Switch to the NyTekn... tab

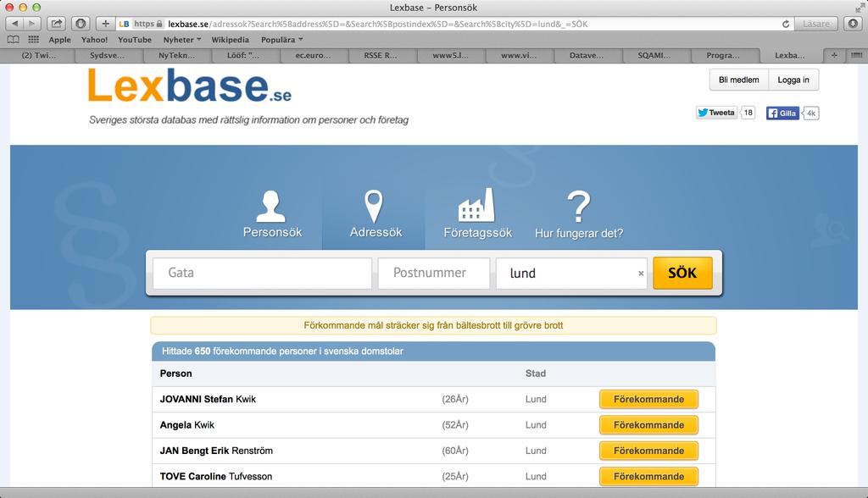pyautogui.click(x=176, y=55)
